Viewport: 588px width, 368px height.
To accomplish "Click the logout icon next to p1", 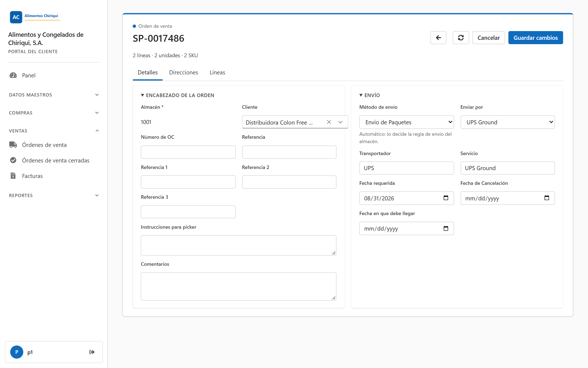I will (x=92, y=352).
